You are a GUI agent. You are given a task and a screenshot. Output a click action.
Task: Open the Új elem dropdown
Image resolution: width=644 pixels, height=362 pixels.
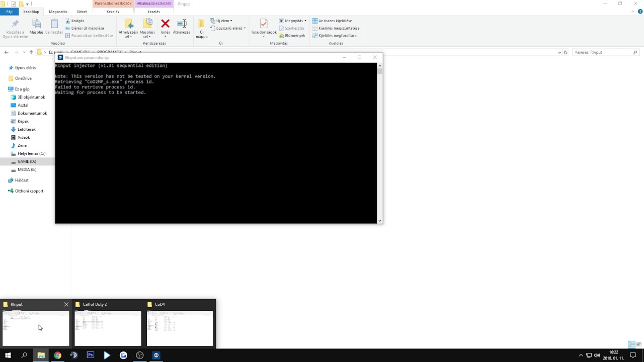tap(221, 21)
